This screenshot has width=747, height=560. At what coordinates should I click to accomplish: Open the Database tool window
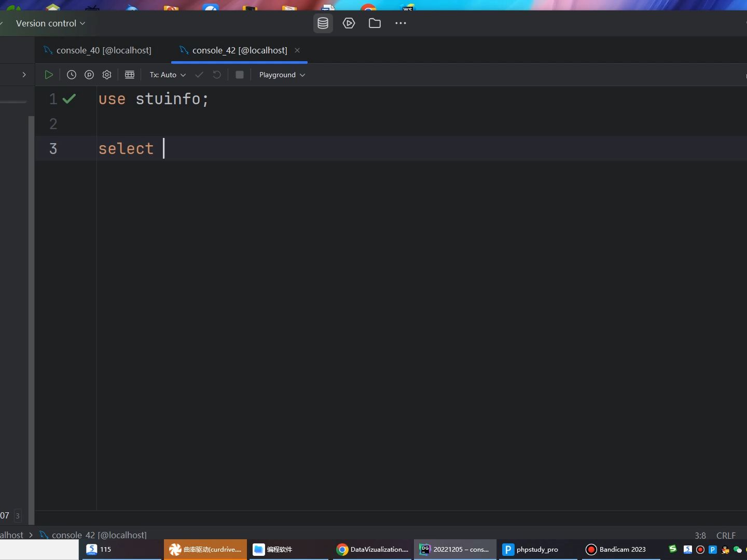pos(323,23)
